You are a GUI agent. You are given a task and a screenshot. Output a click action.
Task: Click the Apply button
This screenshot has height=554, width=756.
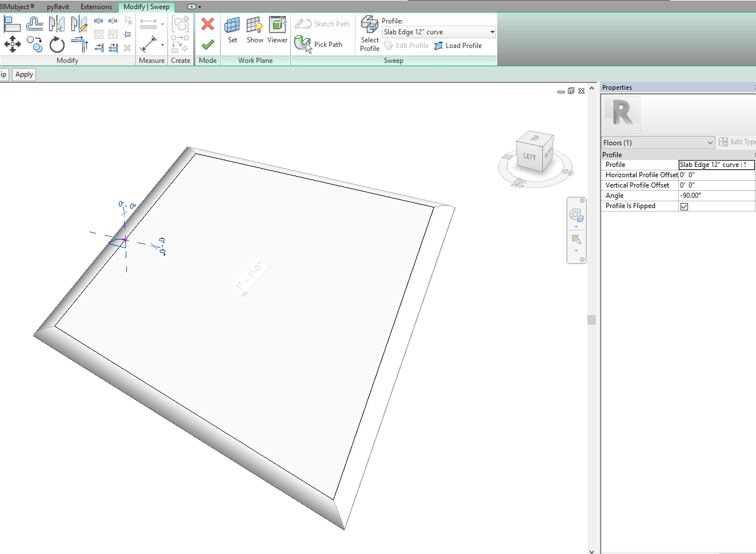coord(23,74)
